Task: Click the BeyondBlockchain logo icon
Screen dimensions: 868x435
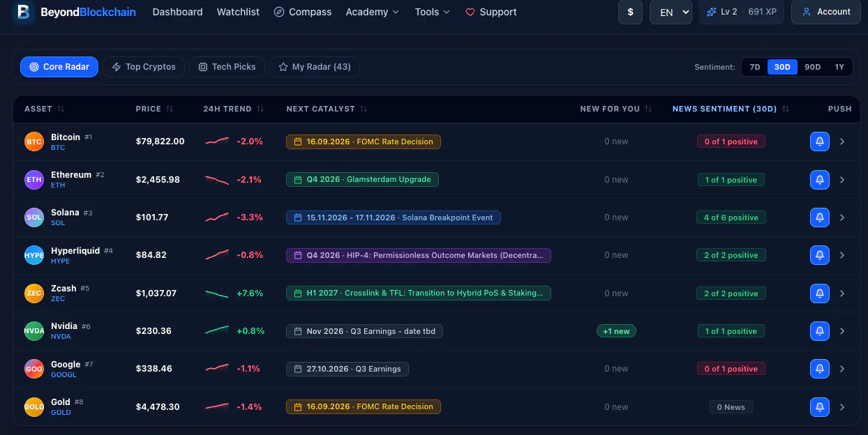Action: pyautogui.click(x=24, y=12)
